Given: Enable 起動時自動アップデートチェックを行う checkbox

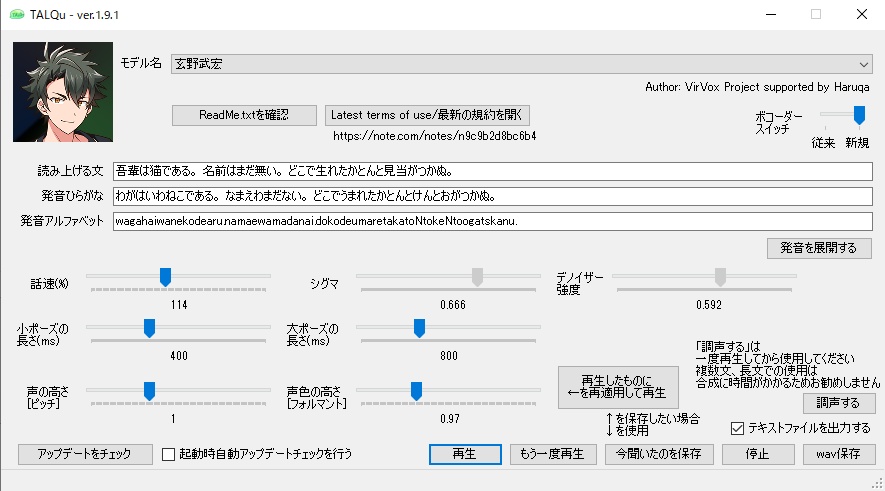Looking at the screenshot, I should tap(168, 454).
